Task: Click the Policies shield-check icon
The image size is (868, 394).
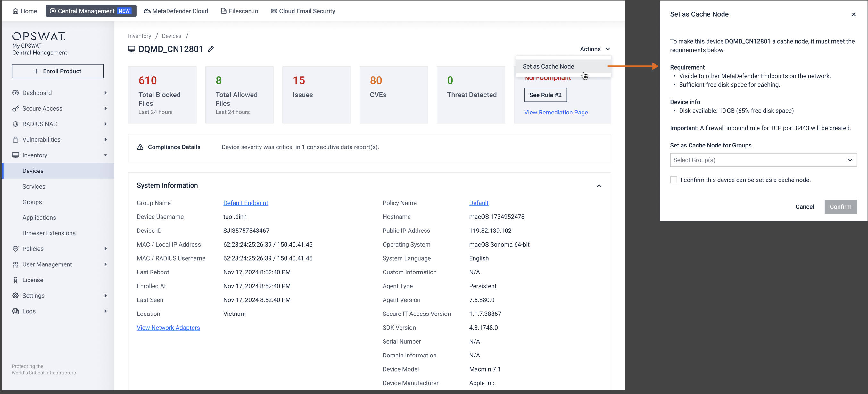Action: [15, 248]
